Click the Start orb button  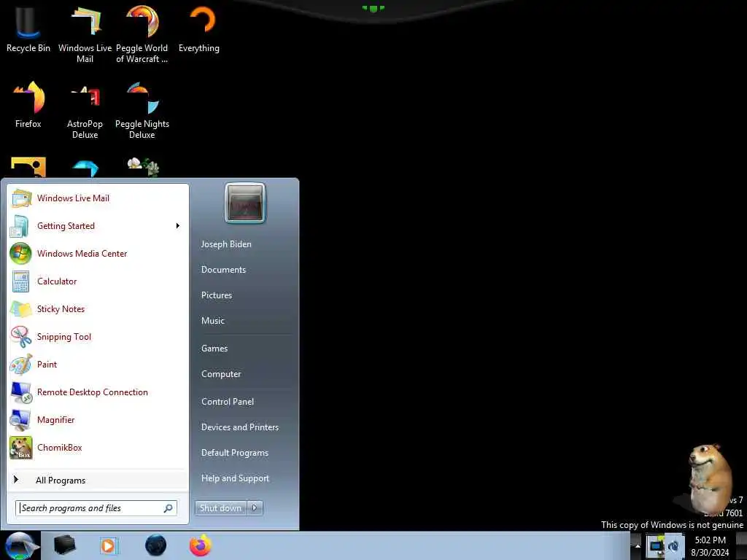[20, 545]
